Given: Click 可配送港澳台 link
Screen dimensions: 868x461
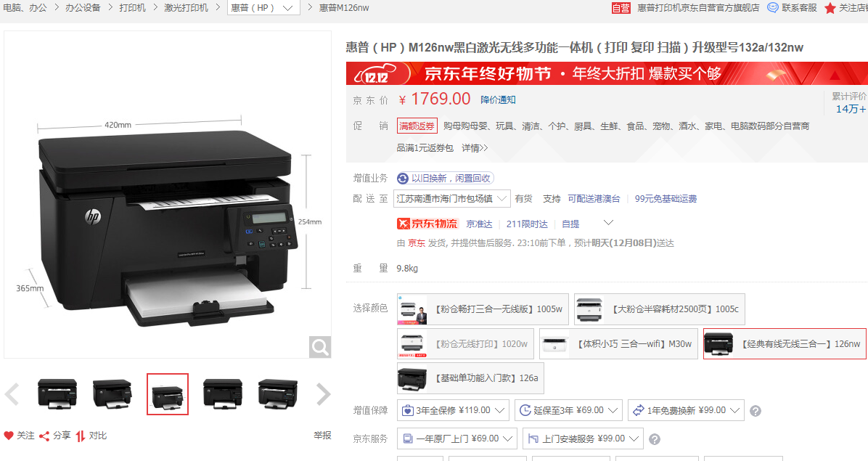Looking at the screenshot, I should click(594, 199).
